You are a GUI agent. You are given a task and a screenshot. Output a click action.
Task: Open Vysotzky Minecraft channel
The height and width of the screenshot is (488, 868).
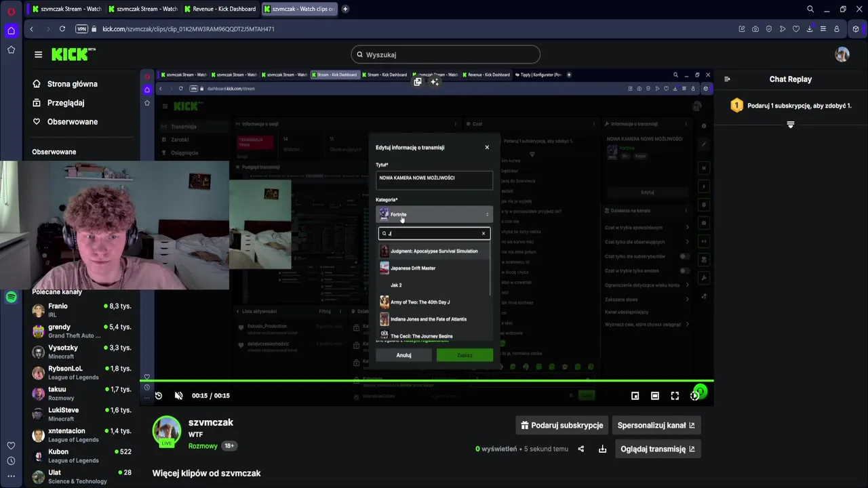(81, 352)
